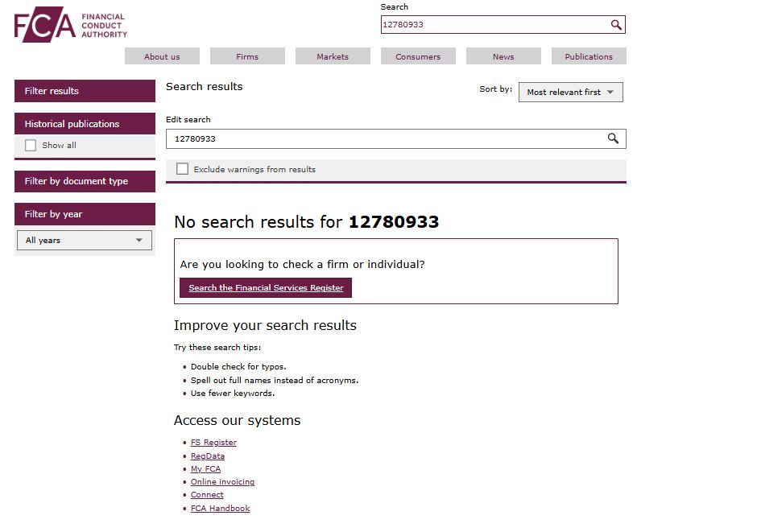Open the All years dropdown

coord(85,240)
